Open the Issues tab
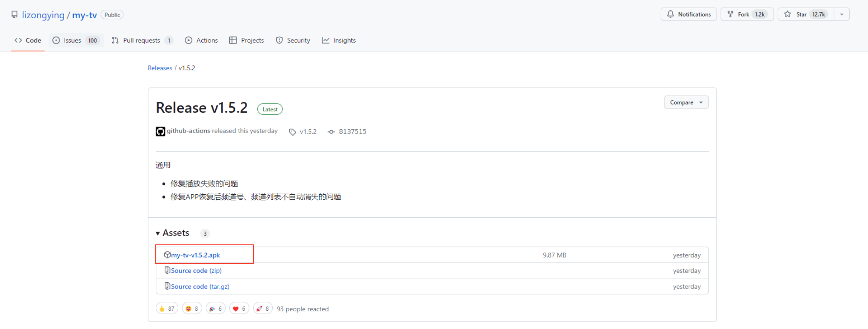Image resolution: width=868 pixels, height=329 pixels. pos(76,40)
